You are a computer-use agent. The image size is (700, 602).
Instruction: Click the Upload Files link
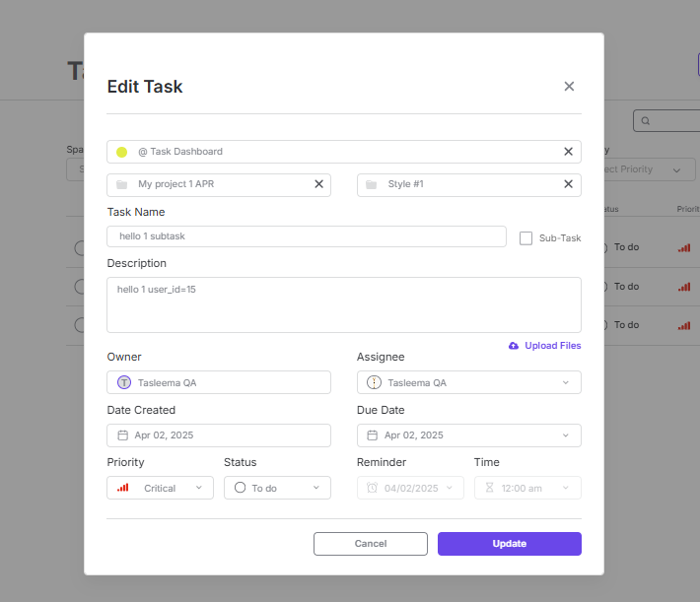552,346
